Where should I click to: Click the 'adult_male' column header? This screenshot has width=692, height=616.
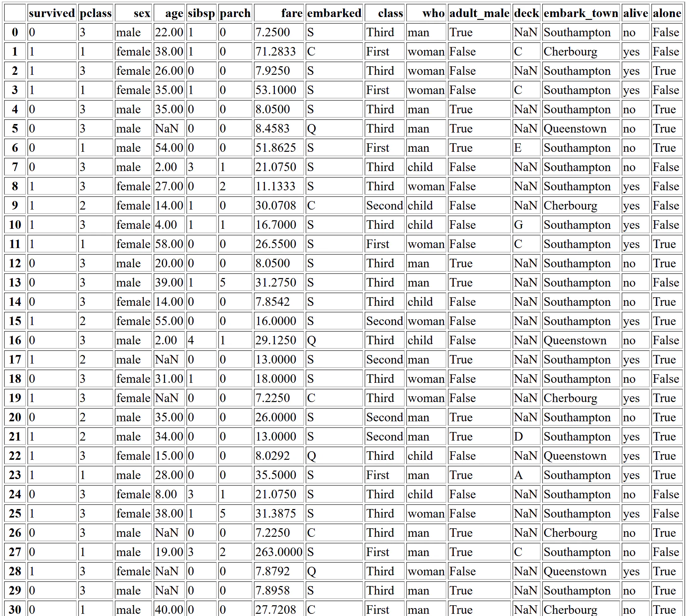479,13
